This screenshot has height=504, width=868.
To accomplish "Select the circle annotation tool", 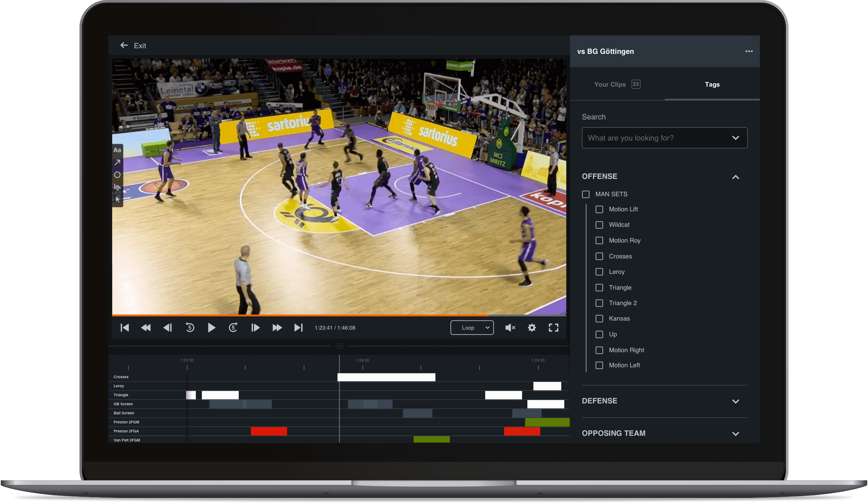I will pyautogui.click(x=117, y=175).
